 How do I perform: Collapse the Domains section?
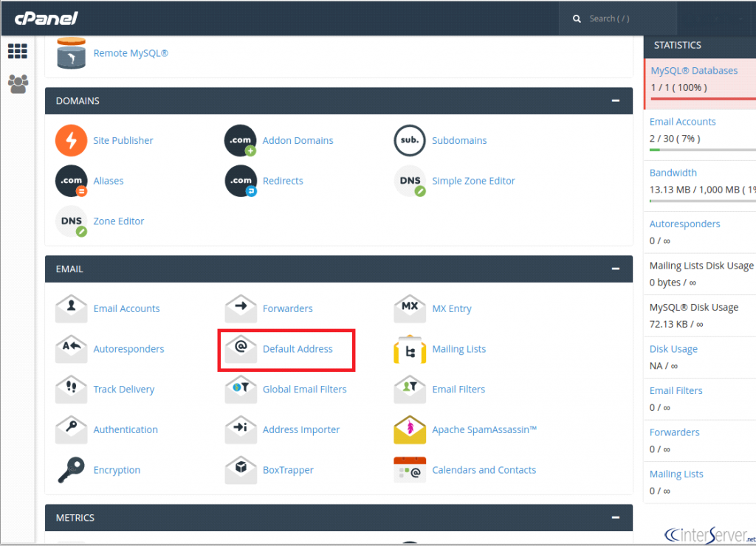pos(615,101)
